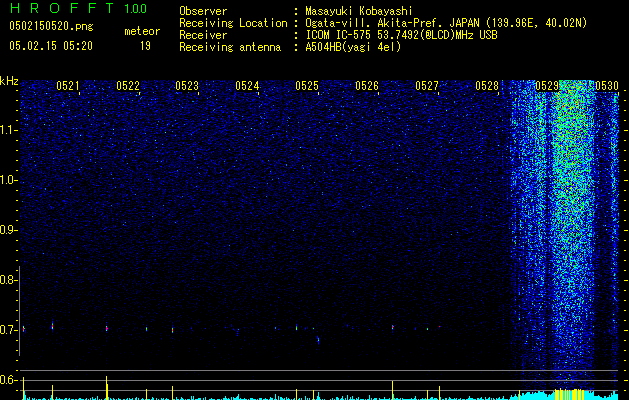This screenshot has height=400, width=629.
Task: Click the 0529 time marker
Action: tap(547, 86)
